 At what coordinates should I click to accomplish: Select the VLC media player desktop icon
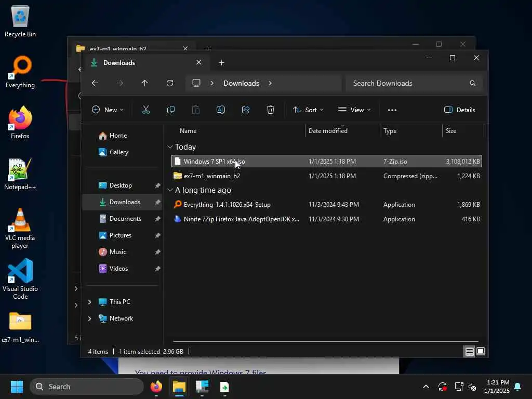click(20, 229)
